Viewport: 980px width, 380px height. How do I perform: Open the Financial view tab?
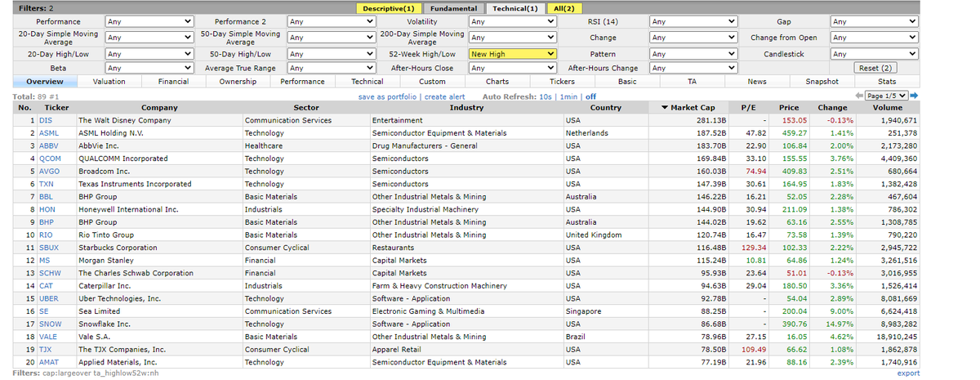point(173,82)
